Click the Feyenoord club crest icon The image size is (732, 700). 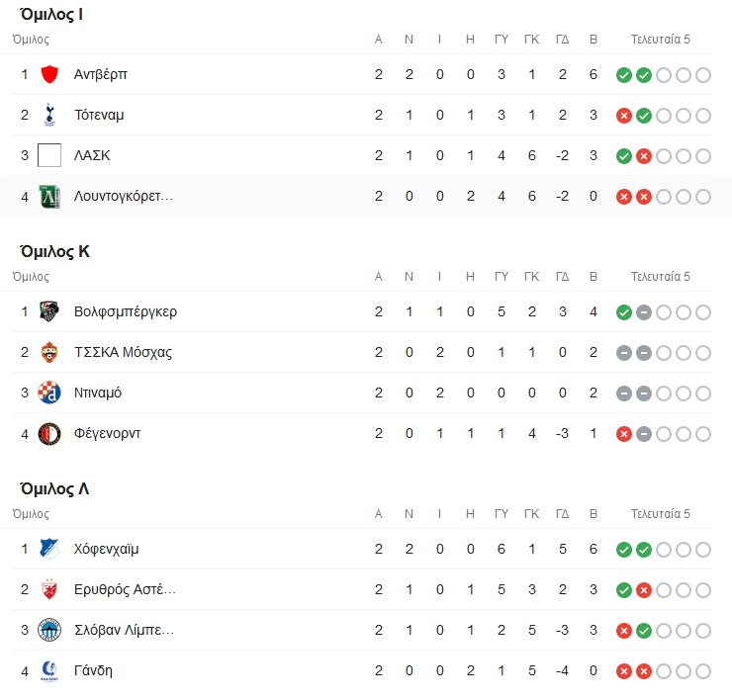coord(49,433)
